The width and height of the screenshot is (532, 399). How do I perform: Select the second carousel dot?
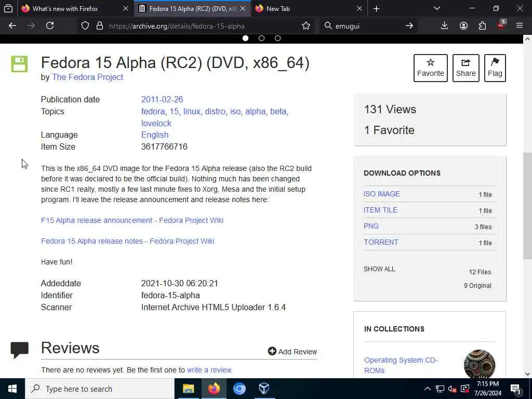click(261, 38)
